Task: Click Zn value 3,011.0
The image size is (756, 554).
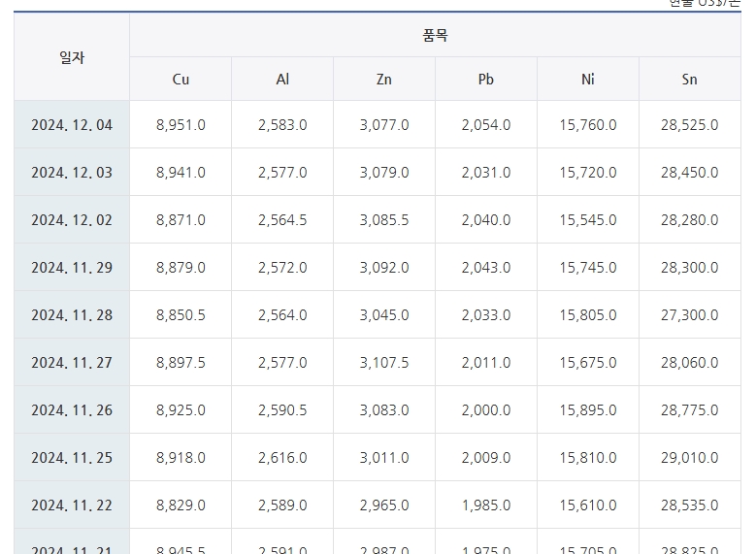Action: pyautogui.click(x=384, y=458)
